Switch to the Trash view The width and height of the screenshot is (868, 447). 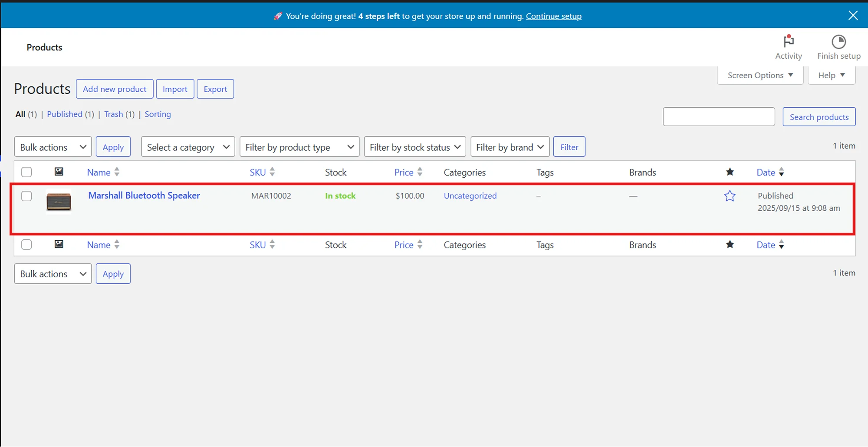click(x=113, y=114)
